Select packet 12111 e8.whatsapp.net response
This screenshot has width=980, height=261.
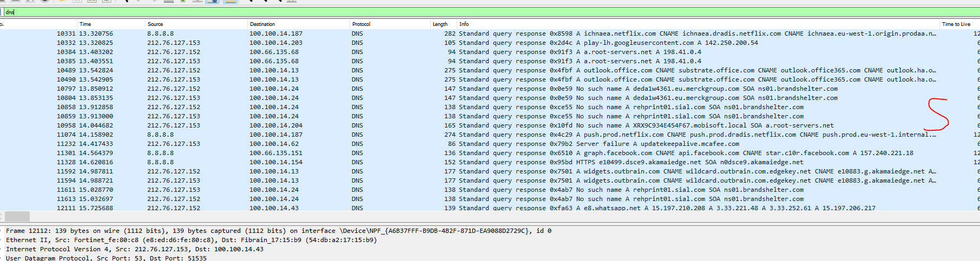[490, 208]
